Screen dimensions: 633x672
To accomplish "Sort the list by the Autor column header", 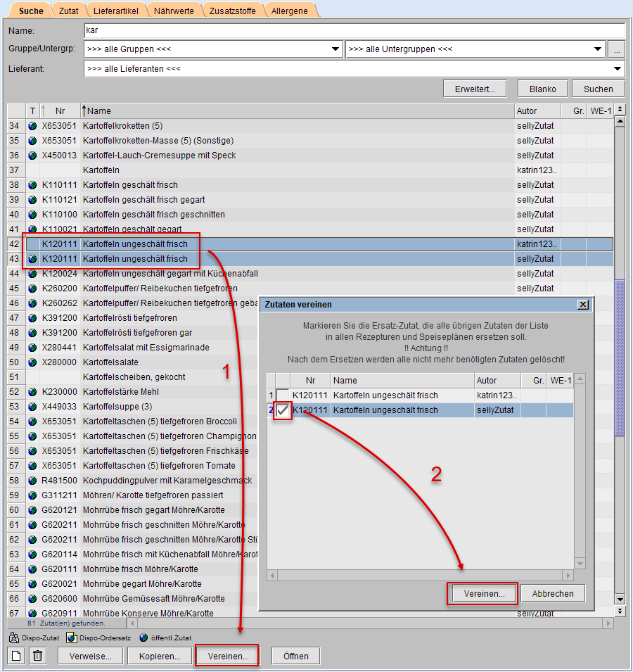I will (x=537, y=111).
